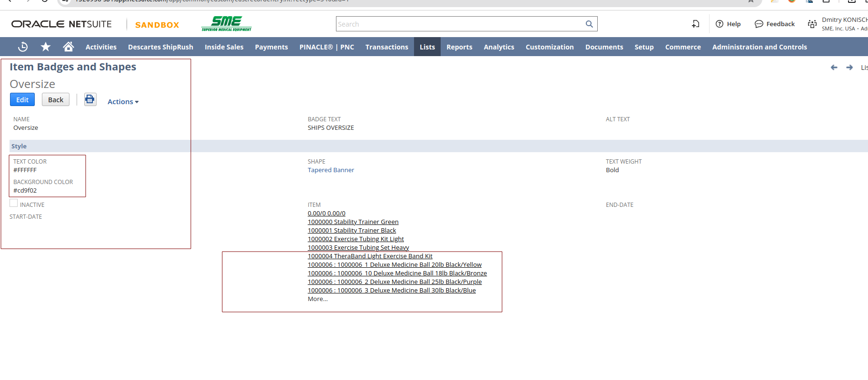Open the Recent Records clock icon
The width and height of the screenshot is (868, 380).
[x=22, y=47]
